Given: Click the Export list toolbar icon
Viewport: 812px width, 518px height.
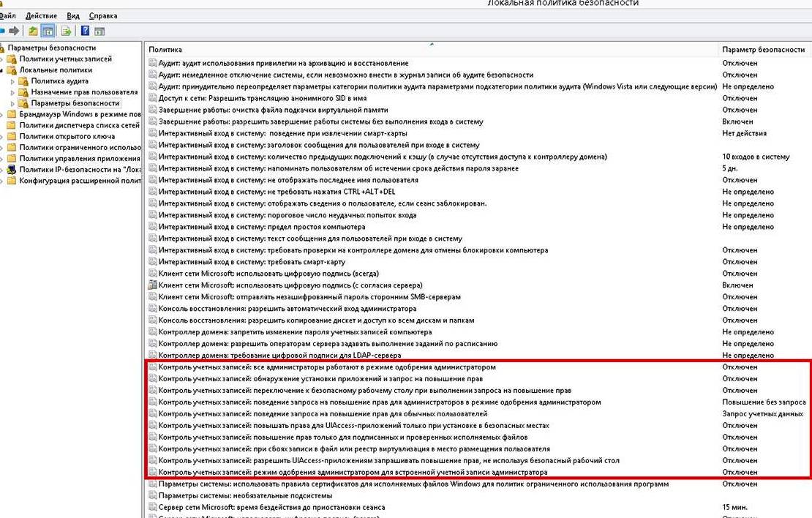Looking at the screenshot, I should click(66, 31).
